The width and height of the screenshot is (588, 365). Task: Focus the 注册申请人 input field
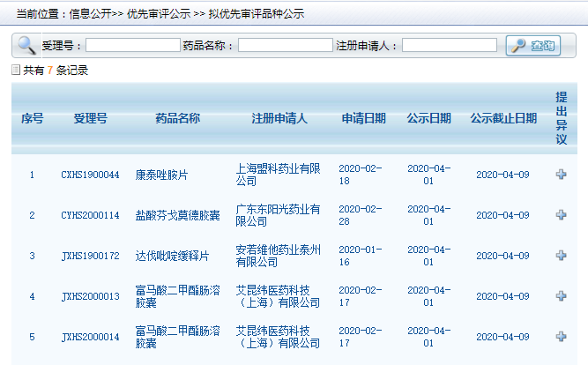[450, 45]
